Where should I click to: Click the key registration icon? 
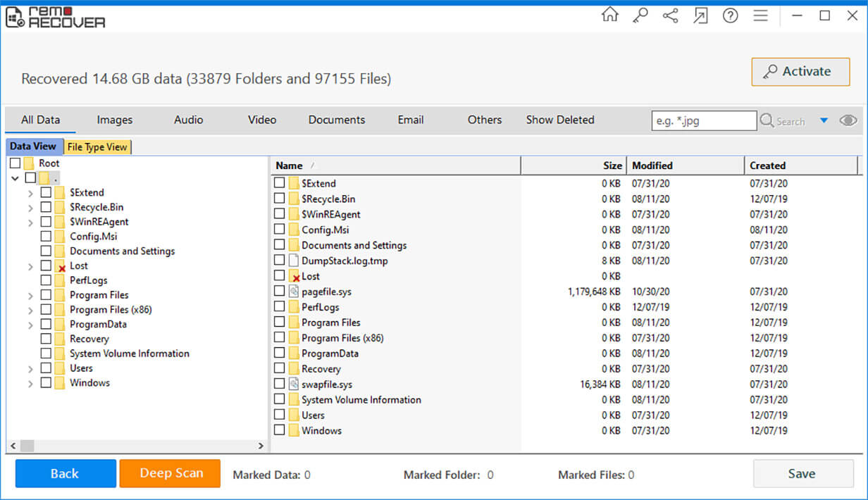click(x=640, y=15)
